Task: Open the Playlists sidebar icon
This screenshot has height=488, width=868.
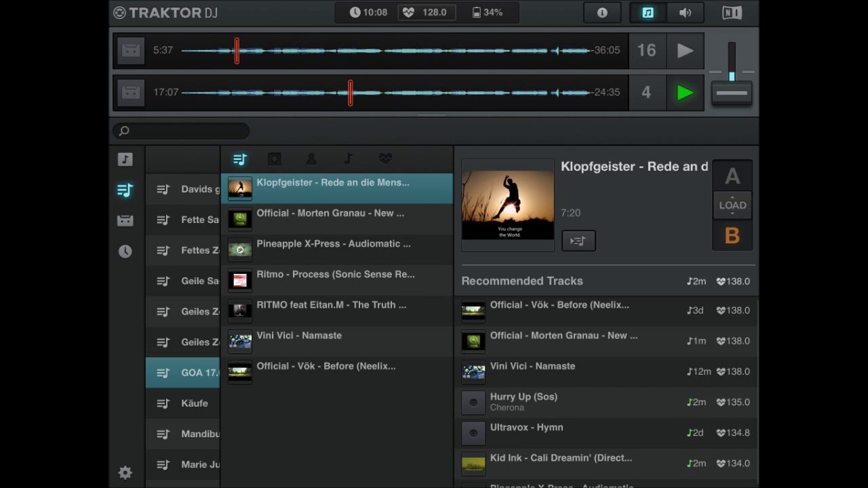Action: [125, 190]
